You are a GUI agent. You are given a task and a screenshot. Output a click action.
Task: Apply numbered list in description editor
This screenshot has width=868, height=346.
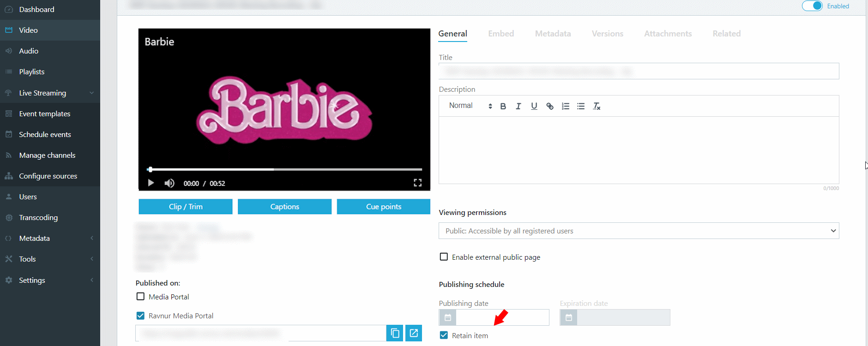click(566, 106)
